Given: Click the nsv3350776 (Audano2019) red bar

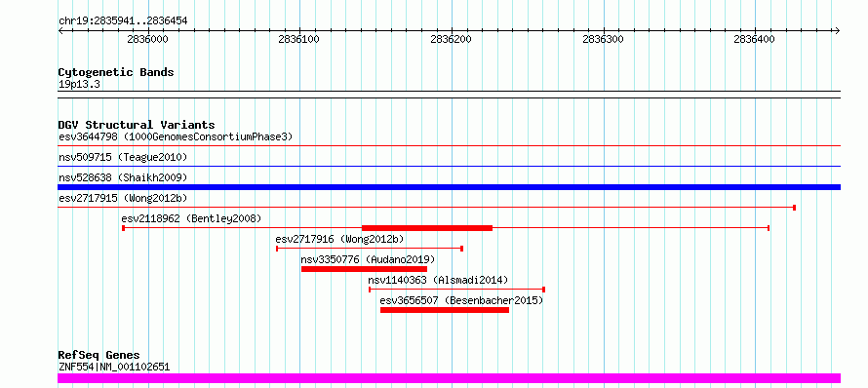Looking at the screenshot, I should pyautogui.click(x=364, y=269).
